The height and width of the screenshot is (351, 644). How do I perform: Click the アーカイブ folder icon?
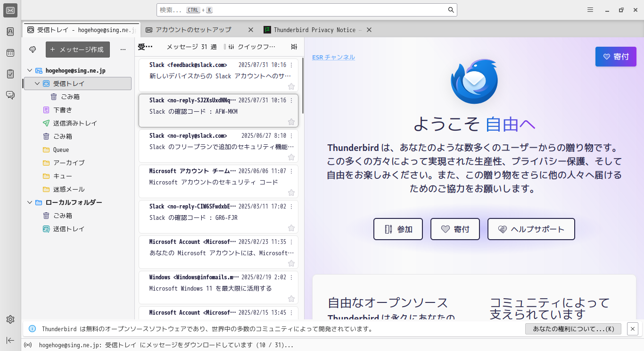[x=46, y=163]
